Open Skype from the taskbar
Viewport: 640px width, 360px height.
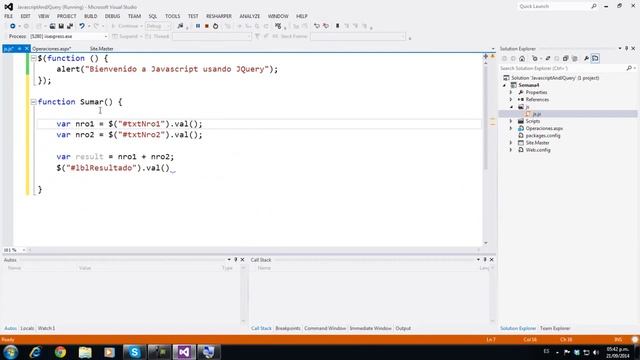point(134,352)
